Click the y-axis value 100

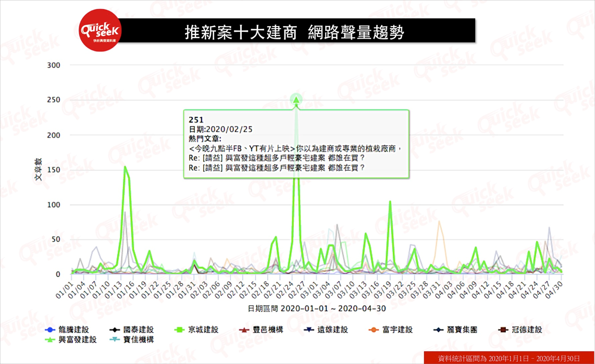pos(54,205)
